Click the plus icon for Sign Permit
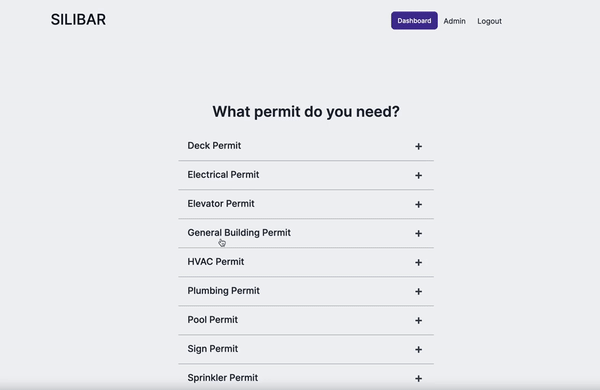The width and height of the screenshot is (600, 390). (418, 349)
